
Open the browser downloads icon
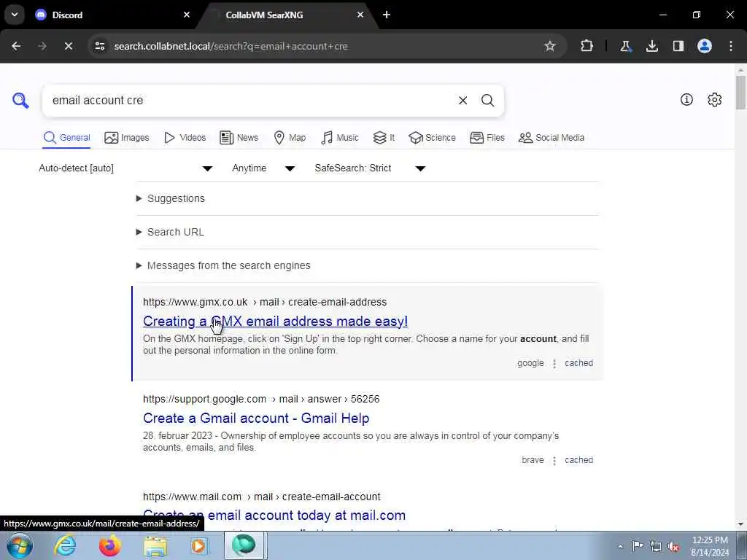click(x=651, y=46)
